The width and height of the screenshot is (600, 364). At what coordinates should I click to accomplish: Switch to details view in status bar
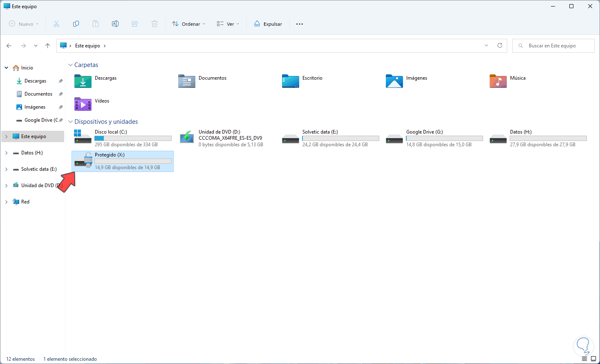pos(584,359)
